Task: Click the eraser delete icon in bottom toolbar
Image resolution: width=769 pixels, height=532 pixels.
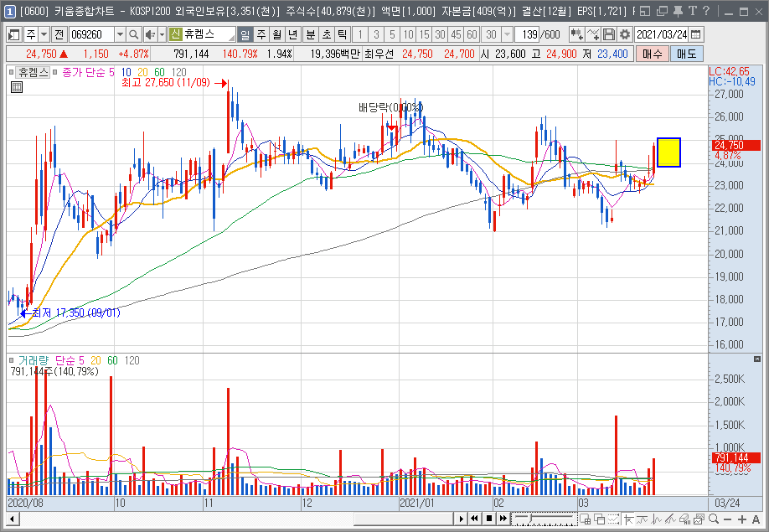Action: point(684,519)
